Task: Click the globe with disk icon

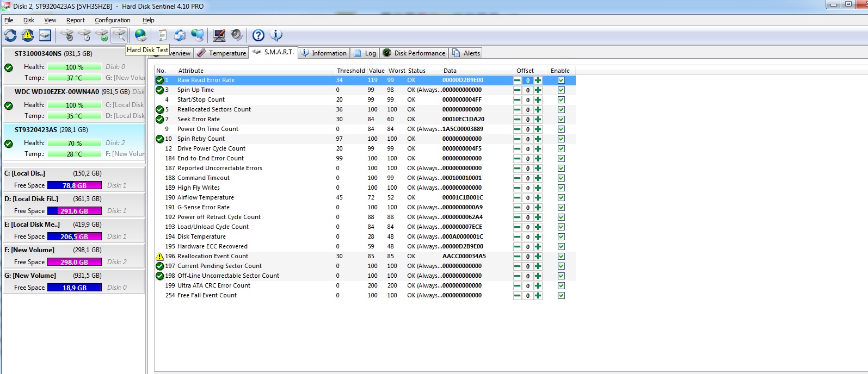Action: [140, 35]
